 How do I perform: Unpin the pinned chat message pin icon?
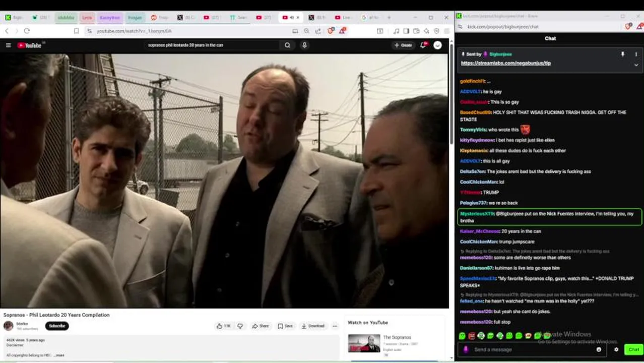pyautogui.click(x=623, y=54)
